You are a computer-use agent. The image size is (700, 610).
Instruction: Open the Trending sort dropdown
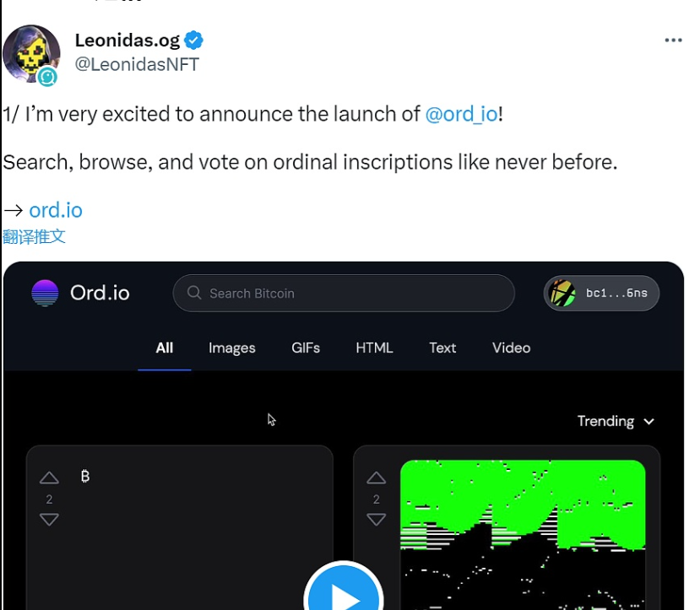pos(616,421)
